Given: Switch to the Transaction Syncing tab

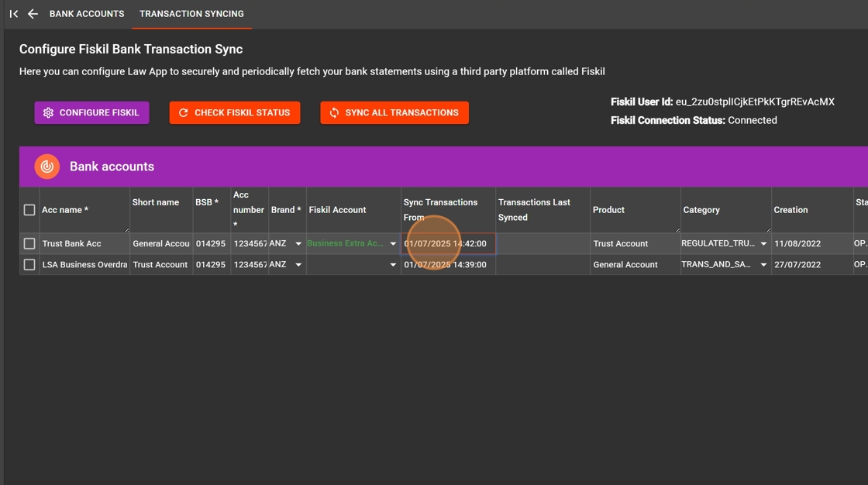Looking at the screenshot, I should [x=191, y=14].
